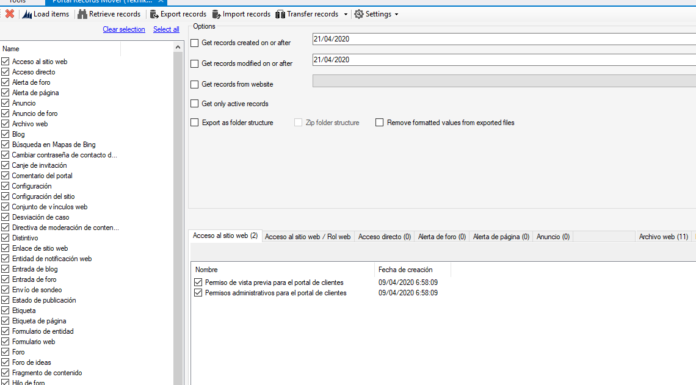The width and height of the screenshot is (696, 385).
Task: Uncheck Acceso al sitio web entity
Action: click(x=5, y=61)
